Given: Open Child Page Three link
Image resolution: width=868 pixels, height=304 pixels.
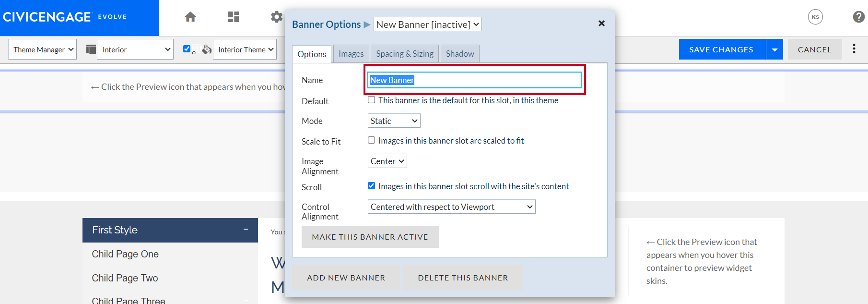Looking at the screenshot, I should (129, 300).
